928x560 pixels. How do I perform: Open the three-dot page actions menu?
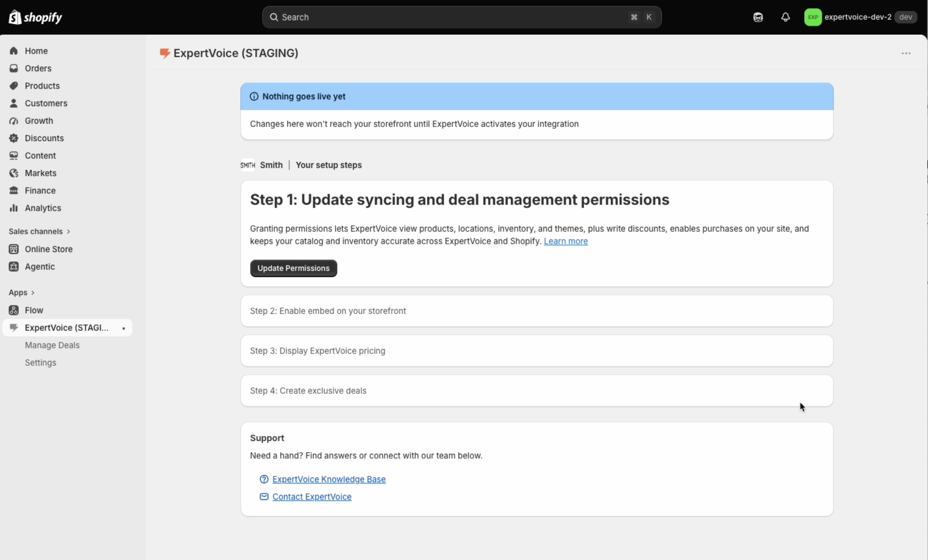[x=906, y=54]
